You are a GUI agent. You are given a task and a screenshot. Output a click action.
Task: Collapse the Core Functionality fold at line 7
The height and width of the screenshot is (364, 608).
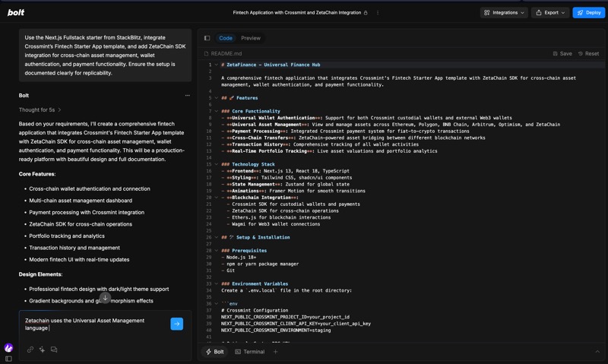(216, 112)
